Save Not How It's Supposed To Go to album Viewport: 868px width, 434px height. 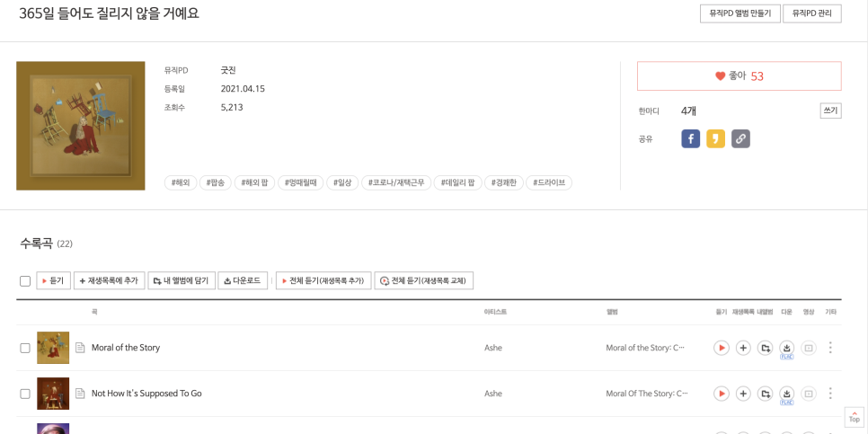[x=765, y=394]
